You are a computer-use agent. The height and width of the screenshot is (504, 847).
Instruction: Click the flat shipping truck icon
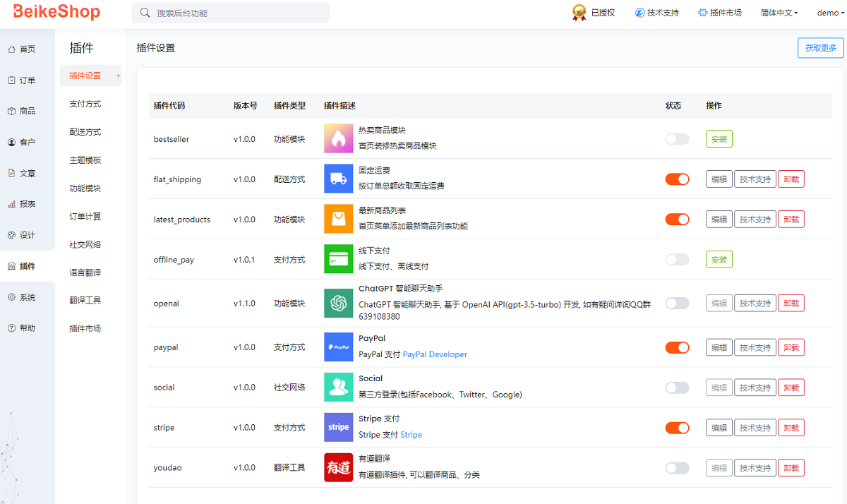[338, 179]
